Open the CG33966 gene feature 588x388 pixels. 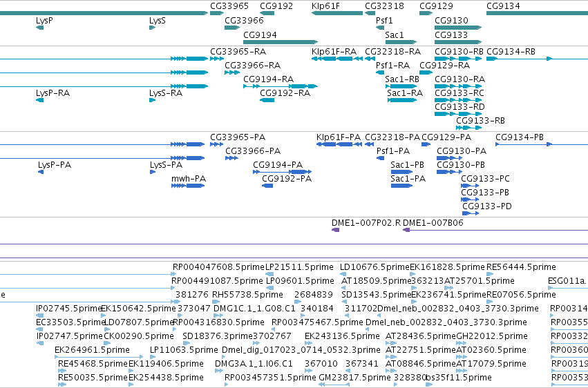click(232, 28)
